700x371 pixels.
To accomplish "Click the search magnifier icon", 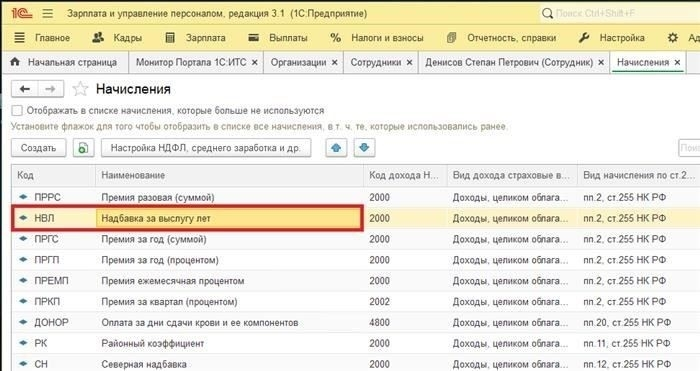I will pos(547,13).
